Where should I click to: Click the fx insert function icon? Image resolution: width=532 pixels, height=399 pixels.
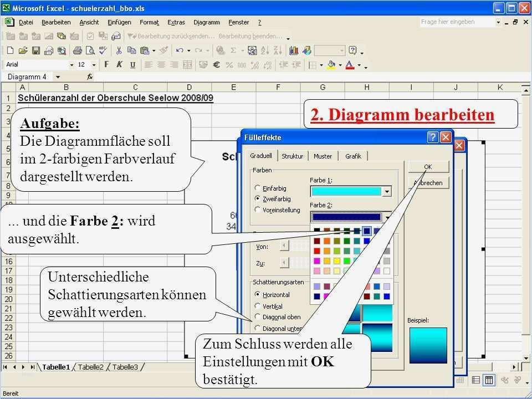coord(90,77)
